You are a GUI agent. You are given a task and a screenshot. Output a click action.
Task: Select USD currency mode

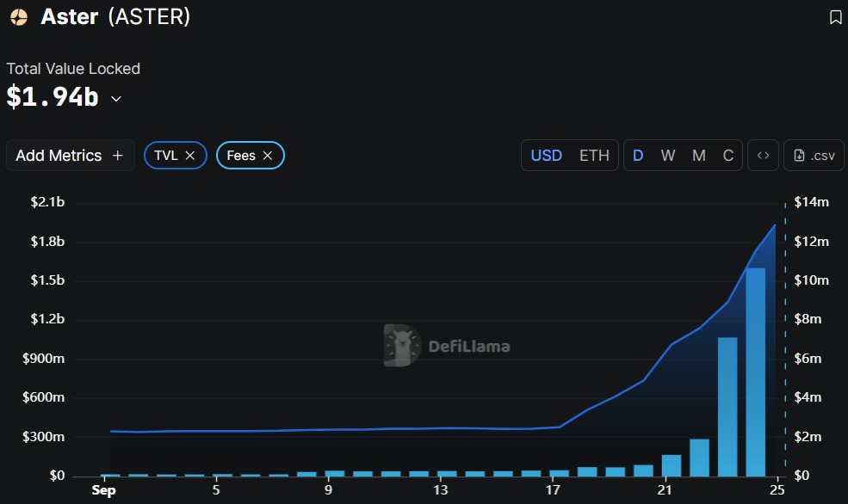point(546,155)
